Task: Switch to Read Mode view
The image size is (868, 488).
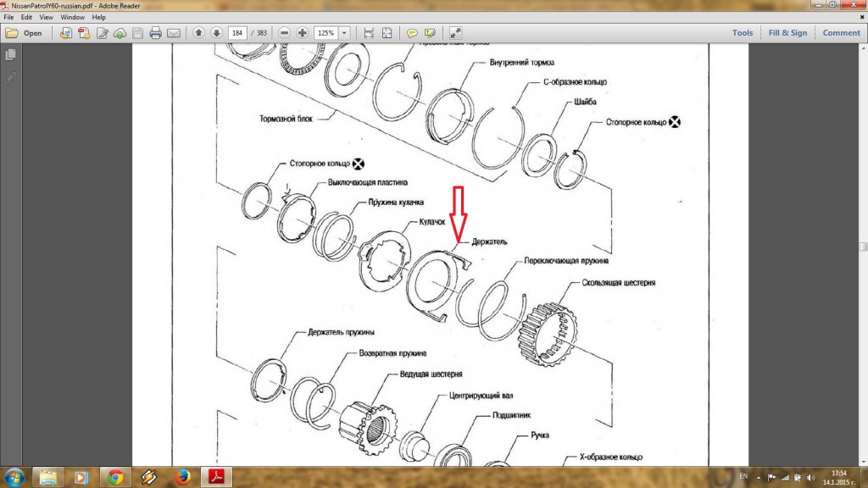Action: point(456,33)
